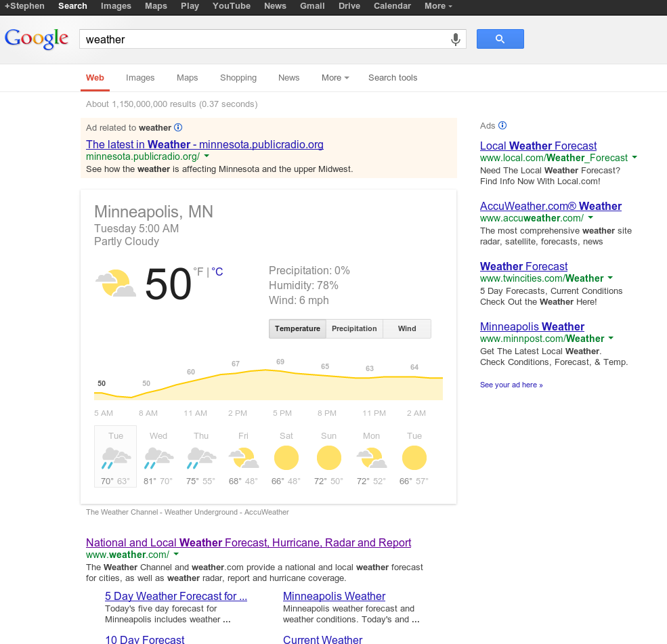Open National and Local Weather Forecast result
667x644 pixels.
point(249,543)
